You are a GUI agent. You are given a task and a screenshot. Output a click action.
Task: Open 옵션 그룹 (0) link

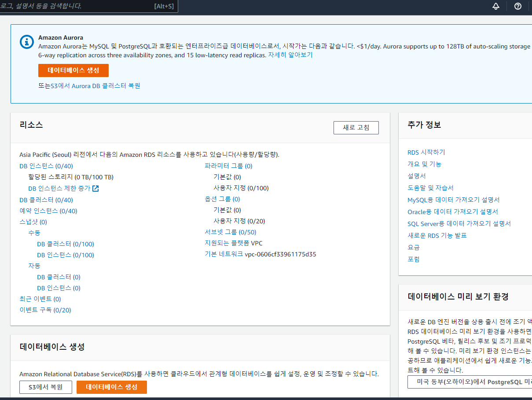click(223, 199)
